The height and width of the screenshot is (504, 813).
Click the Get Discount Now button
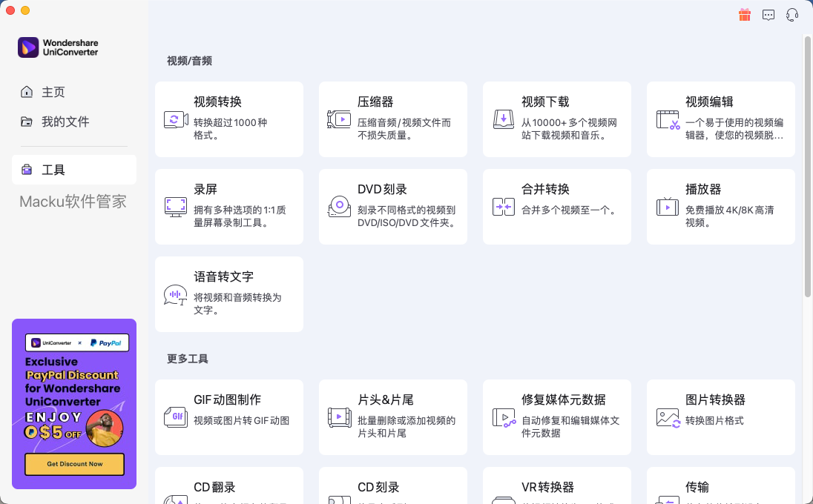pos(75,464)
